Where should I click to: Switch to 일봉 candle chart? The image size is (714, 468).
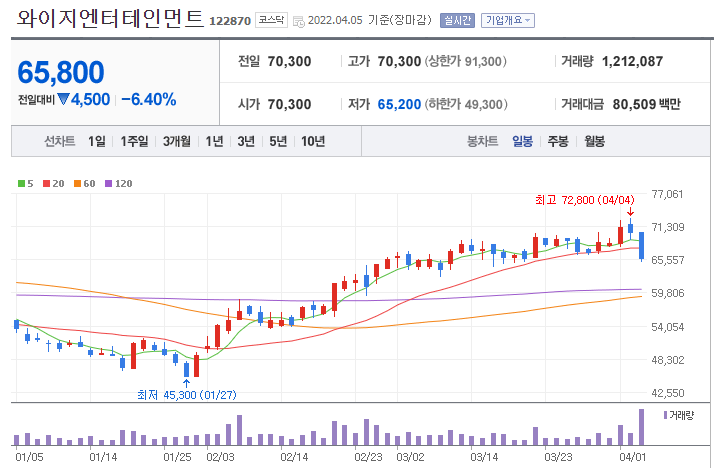click(x=522, y=141)
